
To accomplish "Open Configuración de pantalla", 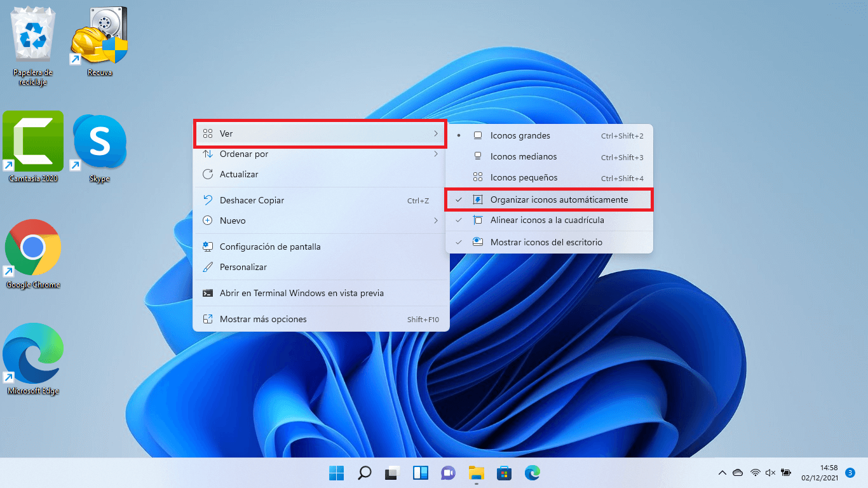I will [x=321, y=247].
